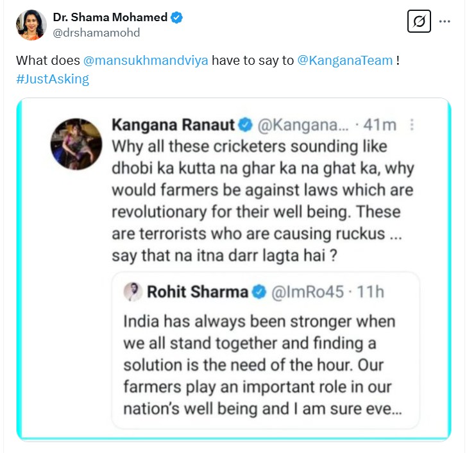Click Kangana Ranaut's avatar in the screenshot
The width and height of the screenshot is (476, 453).
coord(76,143)
